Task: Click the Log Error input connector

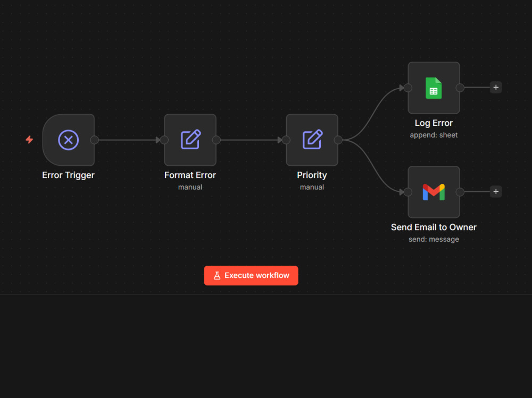Action: (408, 88)
